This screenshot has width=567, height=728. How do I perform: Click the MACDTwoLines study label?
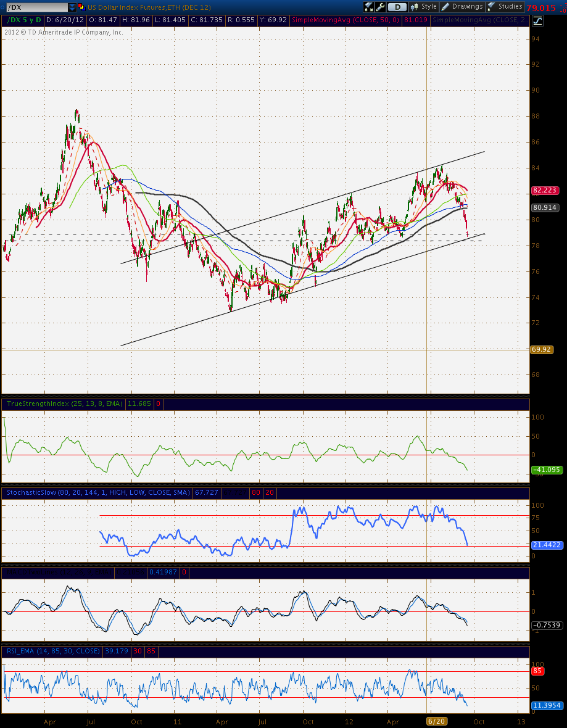pos(58,573)
